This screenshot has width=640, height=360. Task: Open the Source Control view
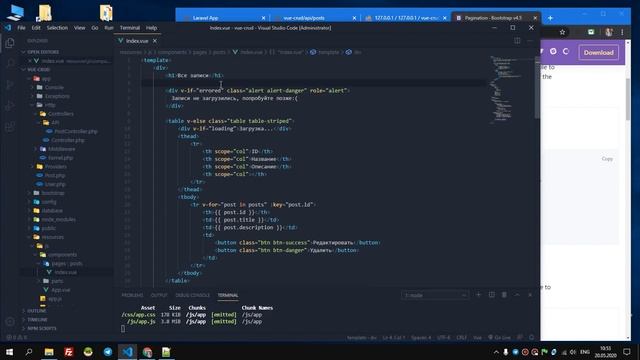point(10,85)
